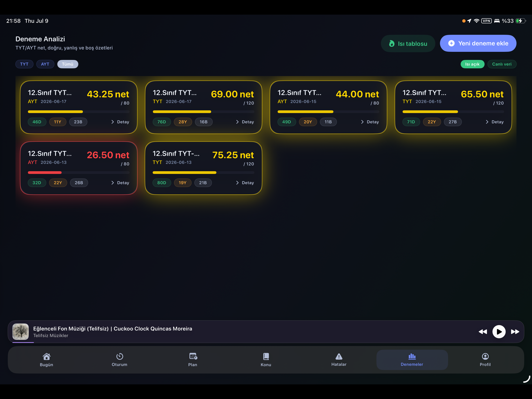
Task: Expand Detay on the 44.00 net card
Action: tap(370, 122)
